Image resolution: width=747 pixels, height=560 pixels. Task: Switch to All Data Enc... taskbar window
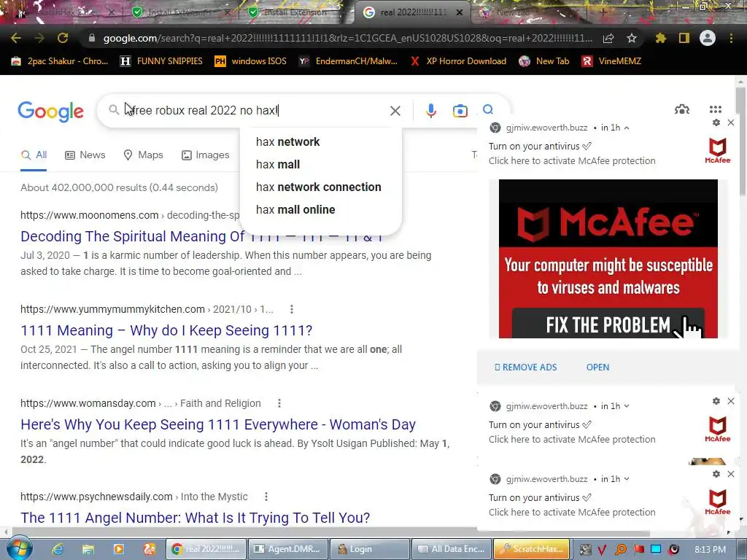click(x=451, y=549)
